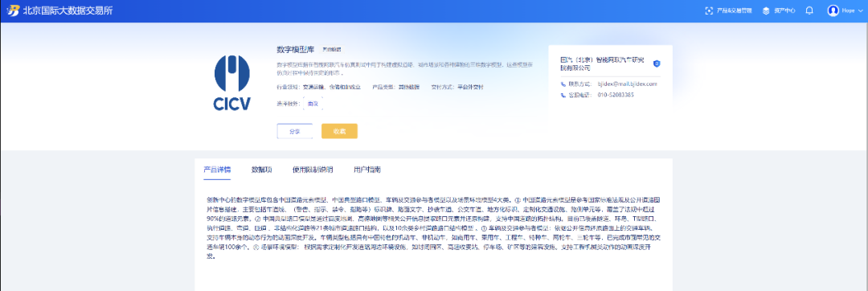Click the dashed tag next to 适用场景

click(313, 104)
